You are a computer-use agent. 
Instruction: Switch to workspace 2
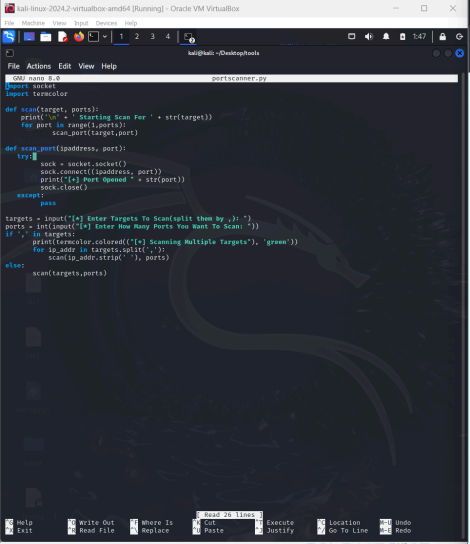(x=137, y=36)
